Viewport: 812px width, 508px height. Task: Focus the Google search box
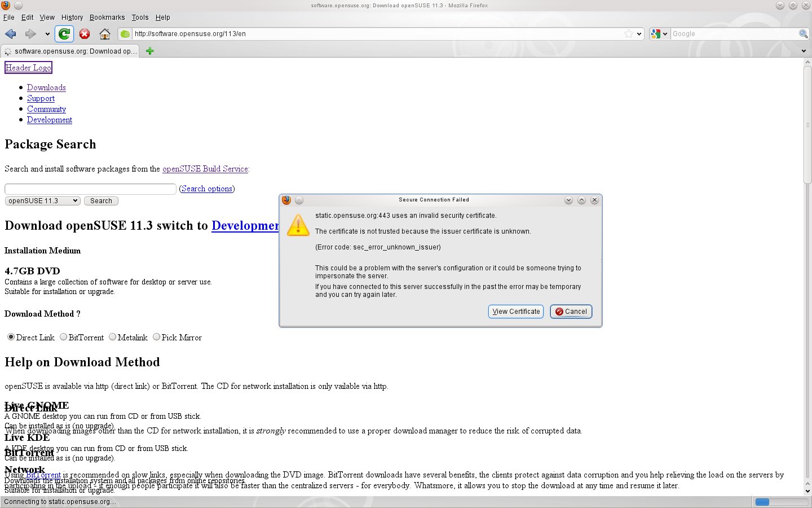pos(734,34)
